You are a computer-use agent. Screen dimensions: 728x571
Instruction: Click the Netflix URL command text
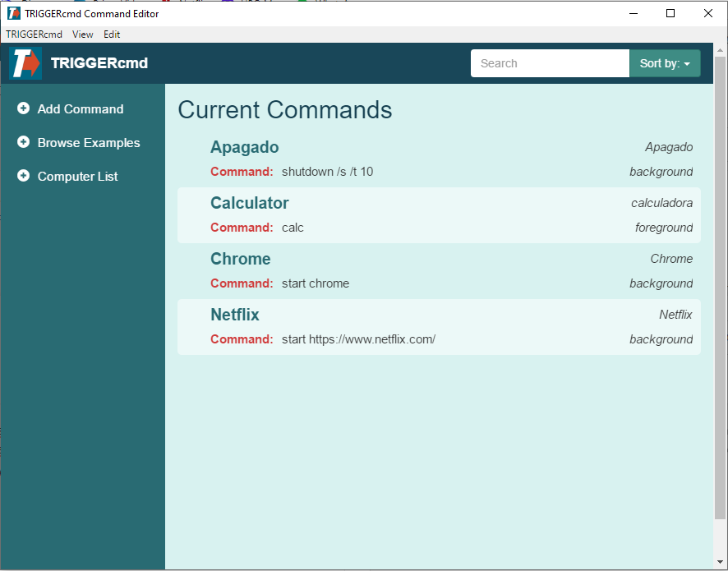point(358,339)
